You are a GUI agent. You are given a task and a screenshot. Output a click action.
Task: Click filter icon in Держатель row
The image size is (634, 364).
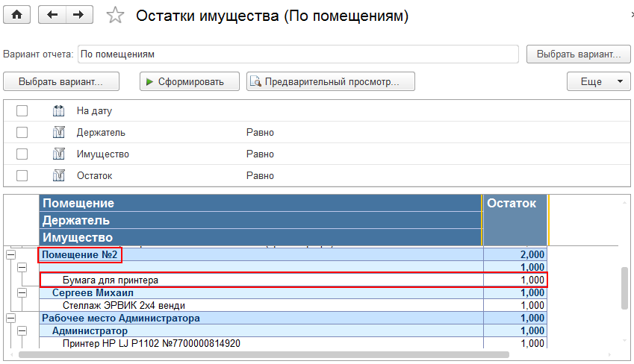[59, 132]
